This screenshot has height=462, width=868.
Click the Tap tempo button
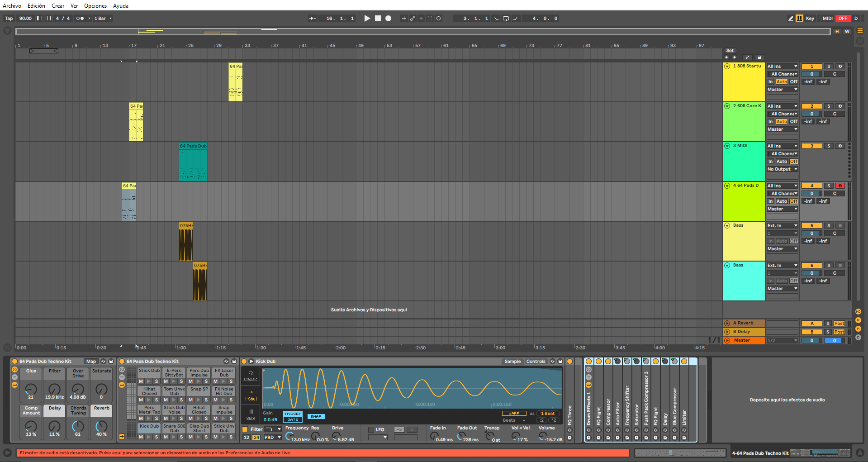tap(8, 18)
